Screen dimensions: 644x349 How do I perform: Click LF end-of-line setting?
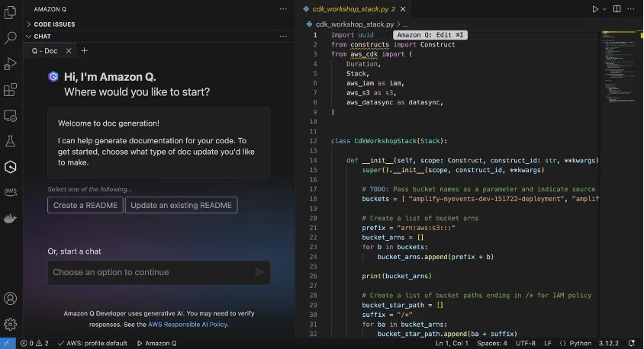click(x=548, y=343)
